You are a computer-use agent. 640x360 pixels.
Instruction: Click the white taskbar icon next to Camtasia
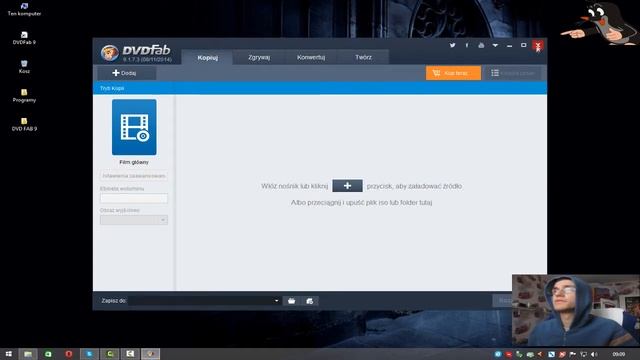point(130,354)
